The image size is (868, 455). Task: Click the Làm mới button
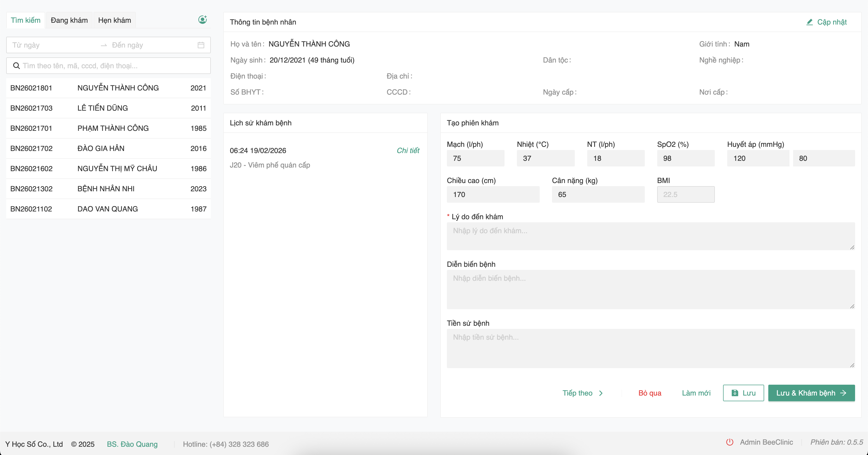coord(696,393)
